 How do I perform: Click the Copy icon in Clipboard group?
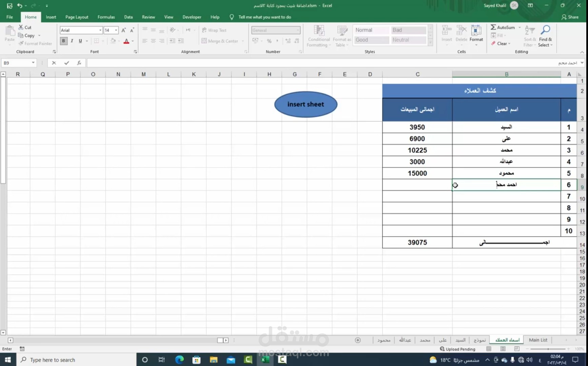tap(21, 35)
